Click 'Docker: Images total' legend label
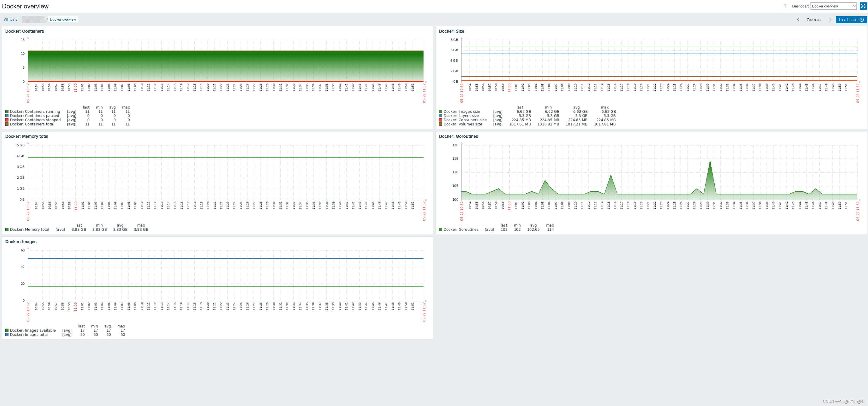This screenshot has width=868, height=406. (29, 335)
